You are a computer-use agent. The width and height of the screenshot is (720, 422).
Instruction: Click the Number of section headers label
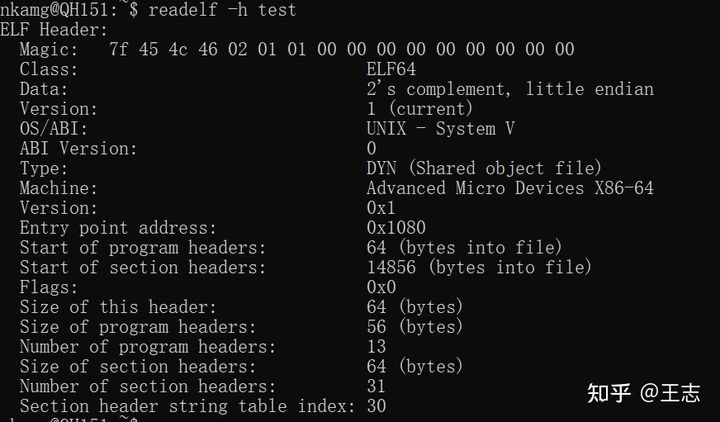pyautogui.click(x=147, y=386)
